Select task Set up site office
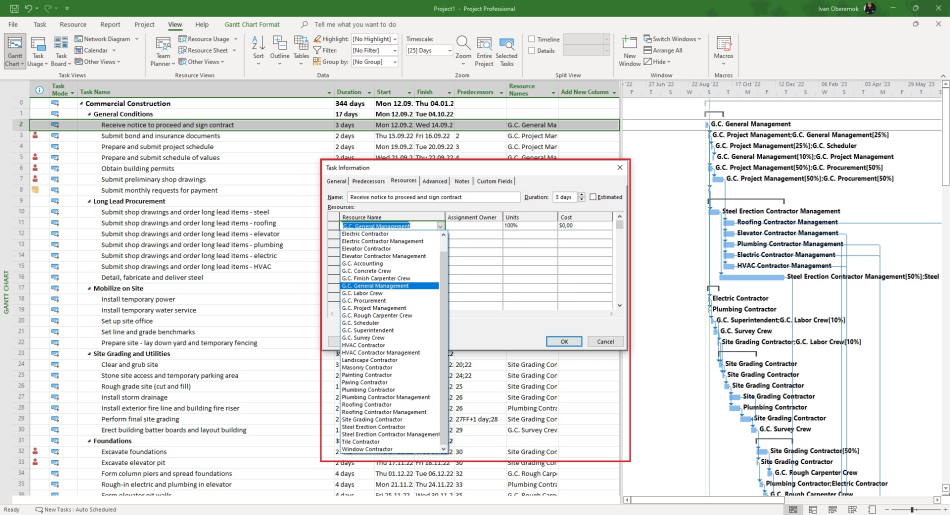The image size is (950, 515). click(x=127, y=321)
